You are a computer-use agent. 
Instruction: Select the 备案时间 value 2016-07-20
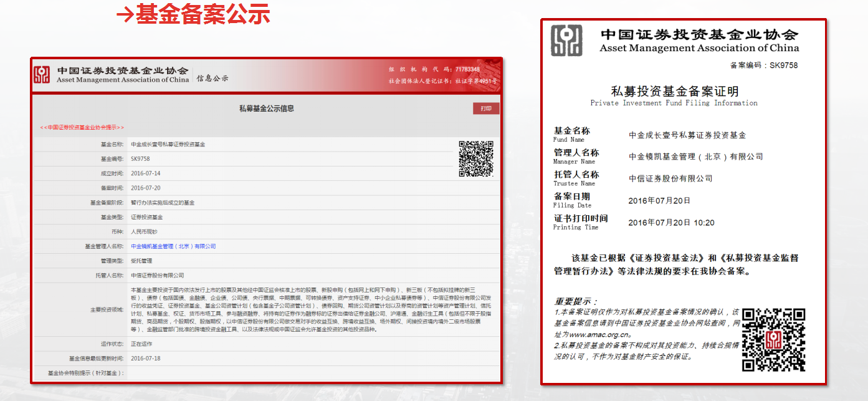click(145, 188)
